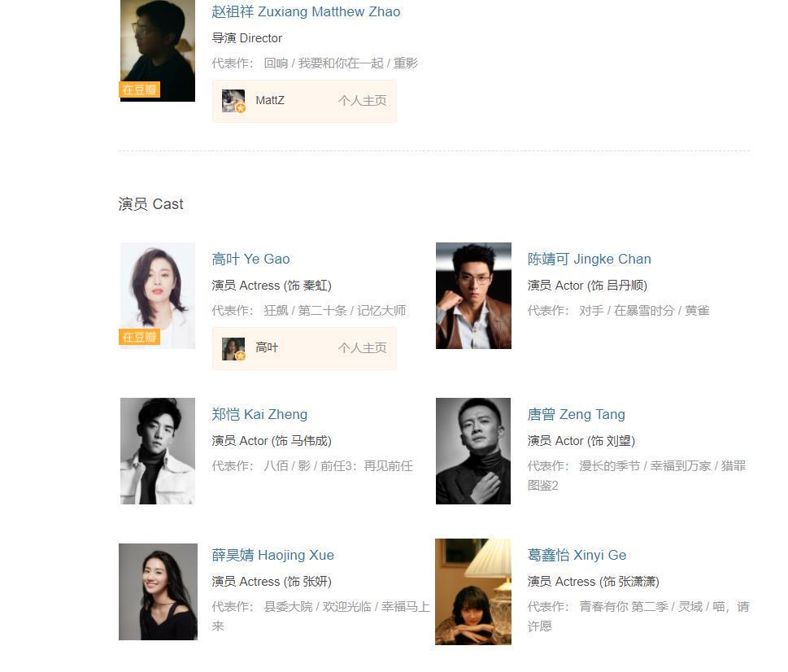Screen dimensions: 788x672
Task: Open Ye Gao's portrait photo
Action: pyautogui.click(x=158, y=295)
